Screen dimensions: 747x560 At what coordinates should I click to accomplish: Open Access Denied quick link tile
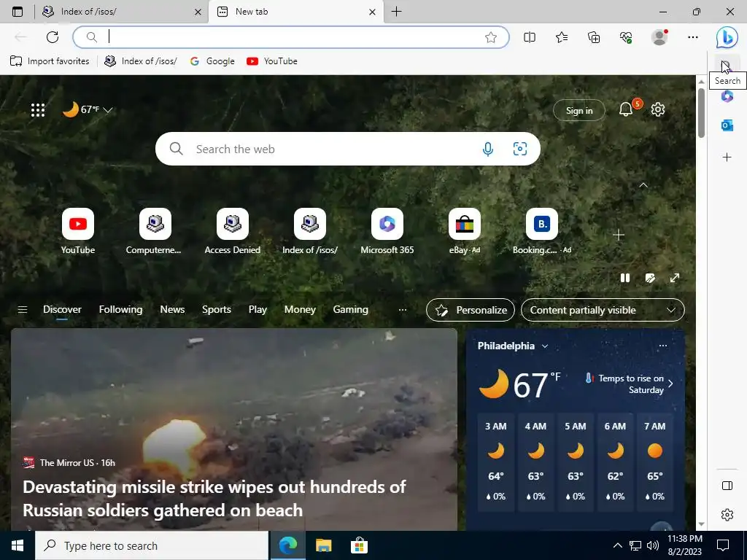(x=233, y=231)
